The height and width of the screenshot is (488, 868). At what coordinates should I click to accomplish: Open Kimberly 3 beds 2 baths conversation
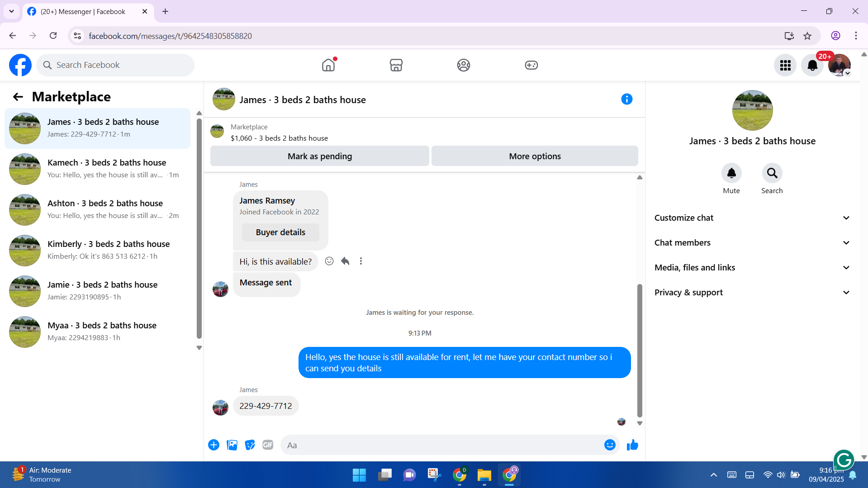(x=97, y=251)
